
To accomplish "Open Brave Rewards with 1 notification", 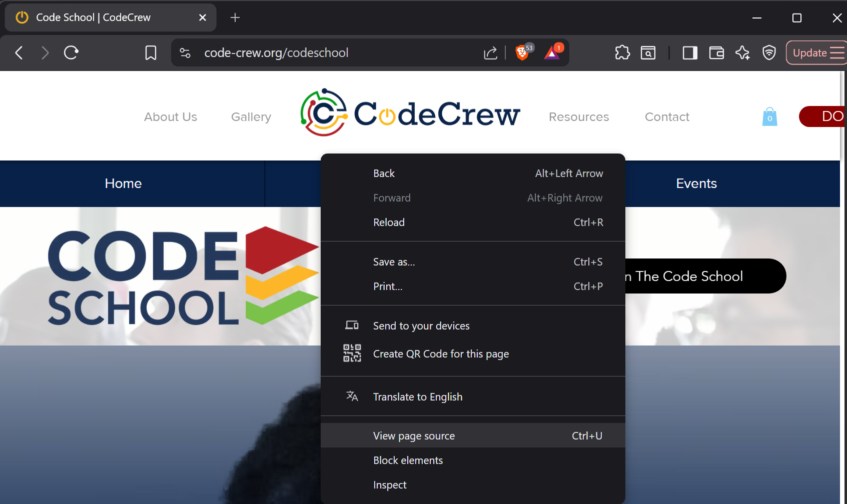I will click(551, 53).
